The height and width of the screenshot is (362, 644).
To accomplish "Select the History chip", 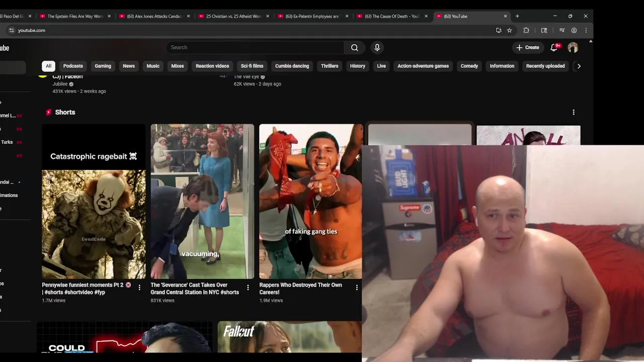I will (x=358, y=66).
